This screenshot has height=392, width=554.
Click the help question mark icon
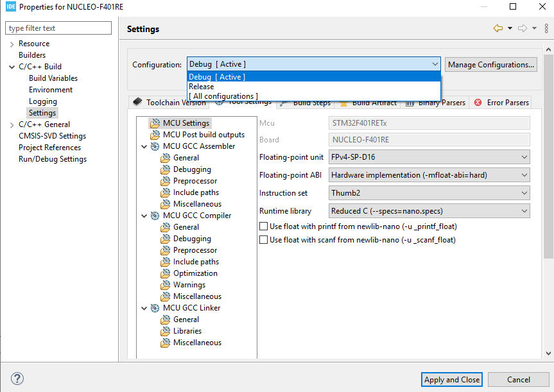tap(17, 379)
